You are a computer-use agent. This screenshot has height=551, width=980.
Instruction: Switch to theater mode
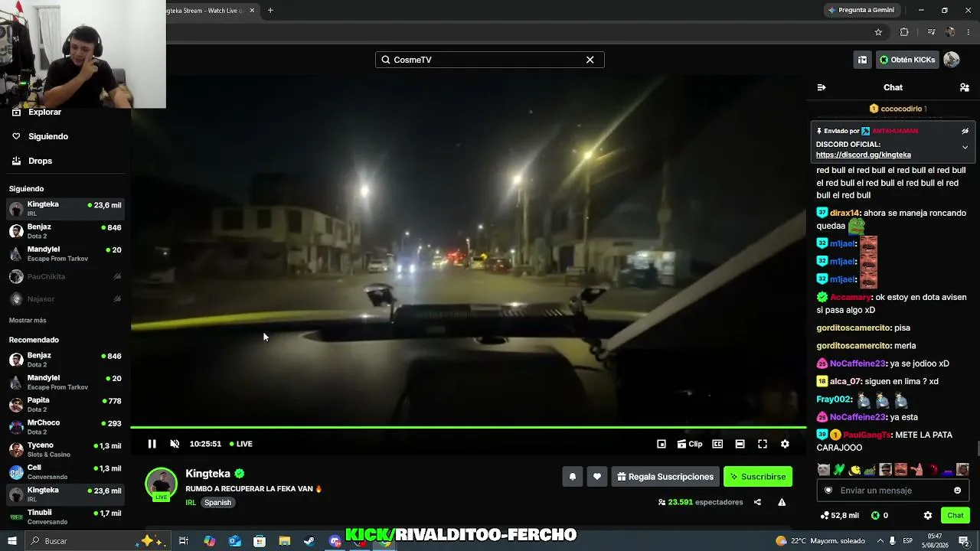(740, 444)
